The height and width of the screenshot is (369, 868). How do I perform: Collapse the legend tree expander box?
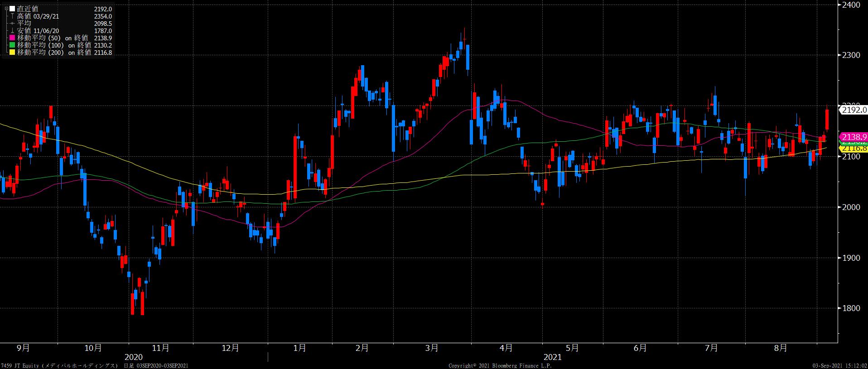coord(6,9)
